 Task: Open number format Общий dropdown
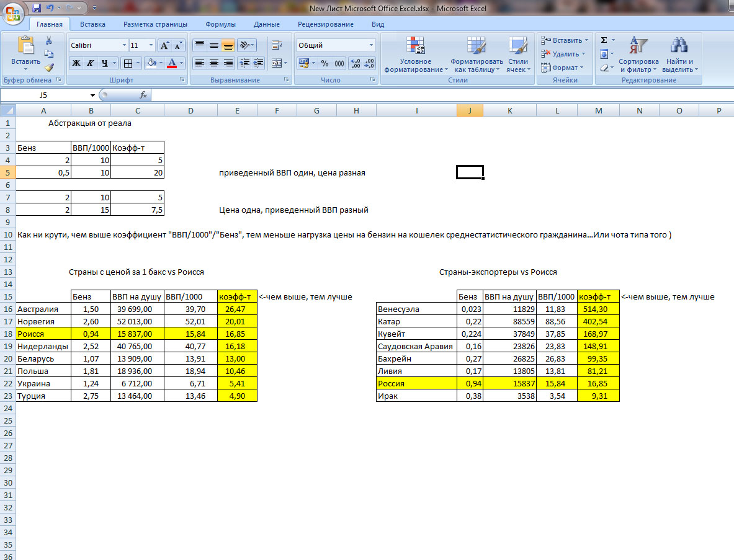point(371,45)
